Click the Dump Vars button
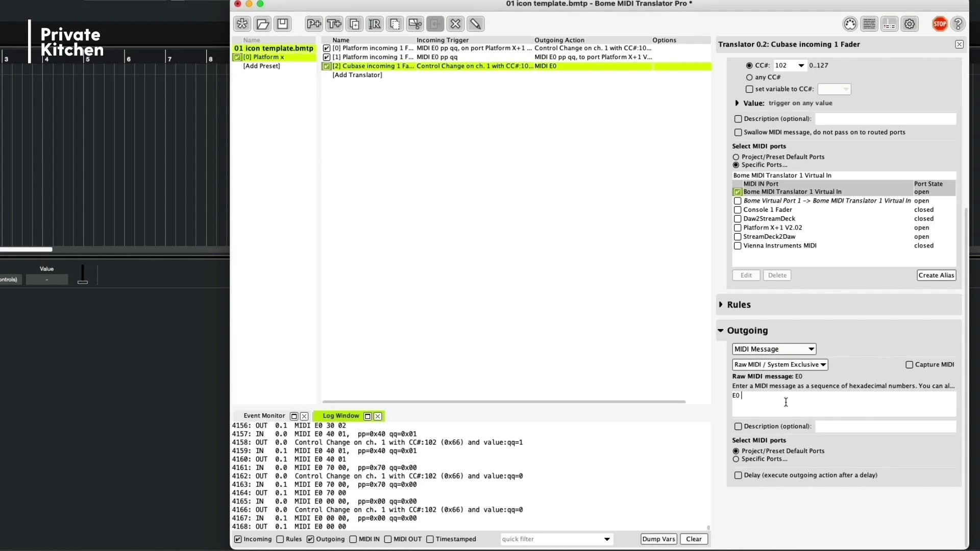This screenshot has width=980, height=551. point(658,539)
